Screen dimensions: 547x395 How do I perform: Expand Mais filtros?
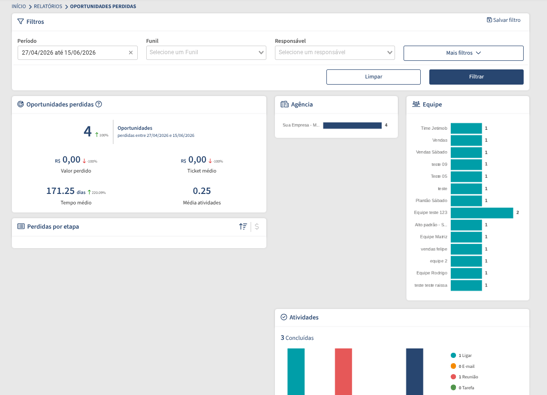click(x=463, y=53)
